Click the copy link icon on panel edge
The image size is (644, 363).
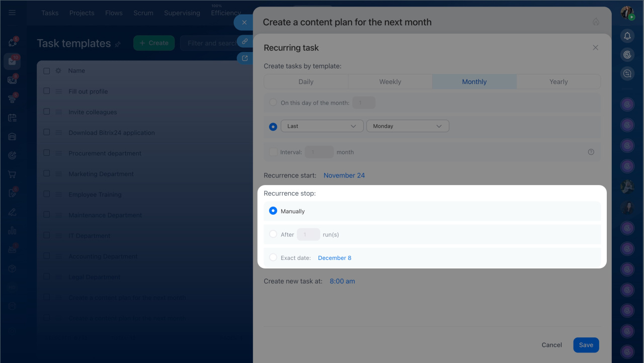[245, 41]
